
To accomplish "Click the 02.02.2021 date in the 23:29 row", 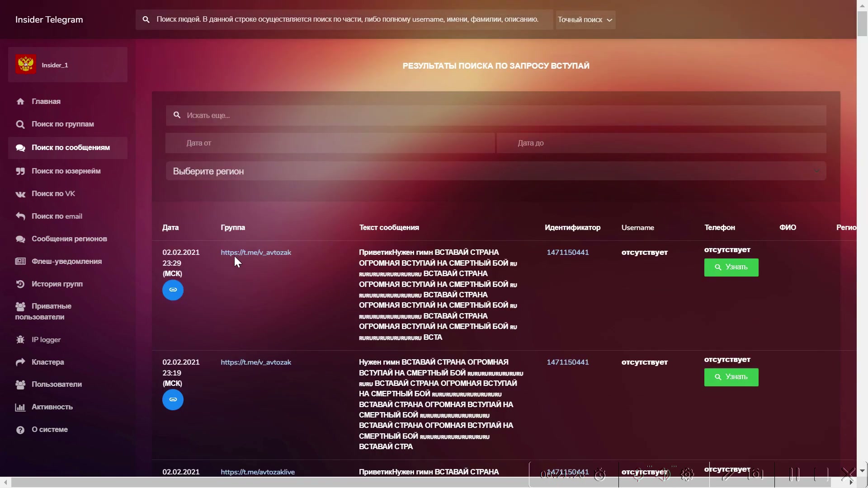I will [181, 253].
